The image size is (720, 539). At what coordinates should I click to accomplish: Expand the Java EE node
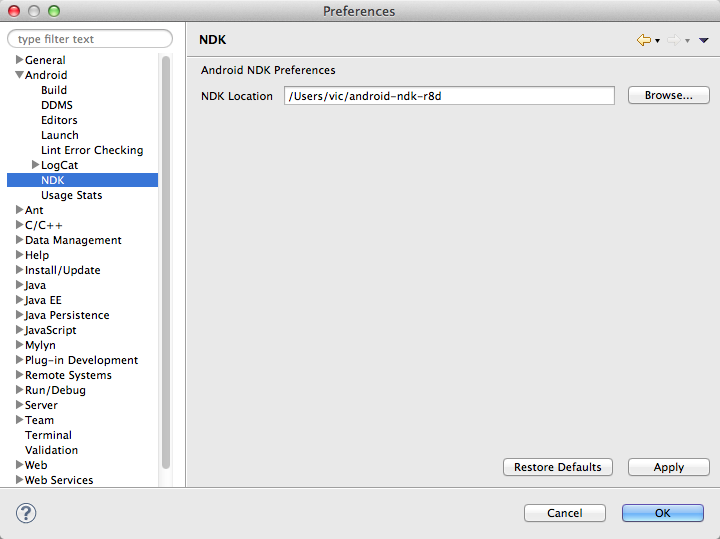19,300
